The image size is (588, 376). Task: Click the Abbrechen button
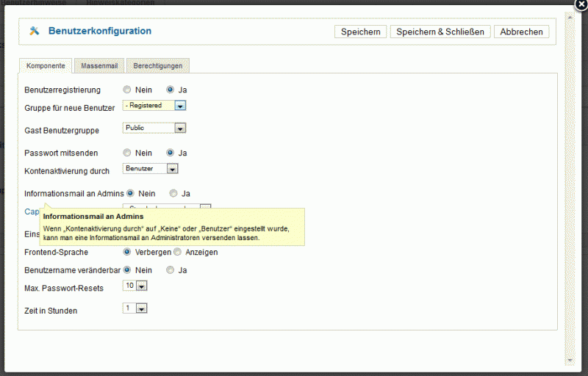point(521,32)
